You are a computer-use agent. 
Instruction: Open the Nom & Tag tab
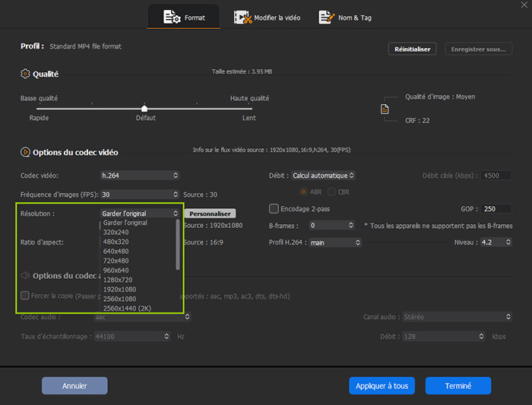point(345,17)
